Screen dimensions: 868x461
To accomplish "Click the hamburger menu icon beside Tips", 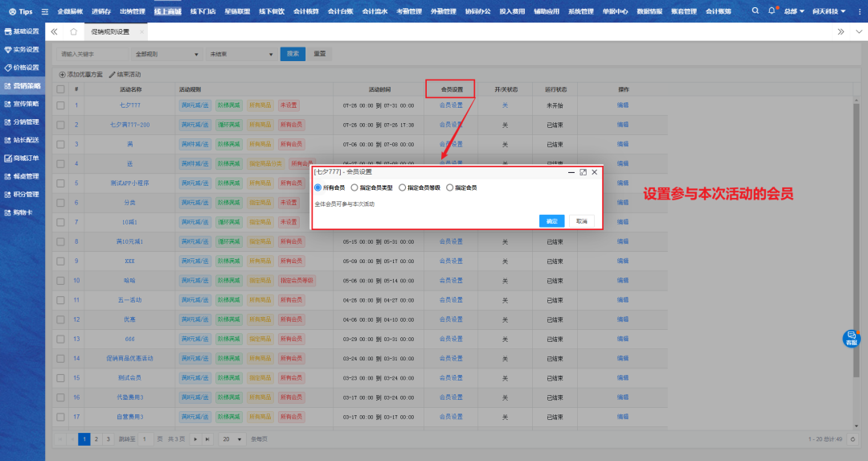I will pyautogui.click(x=45, y=11).
